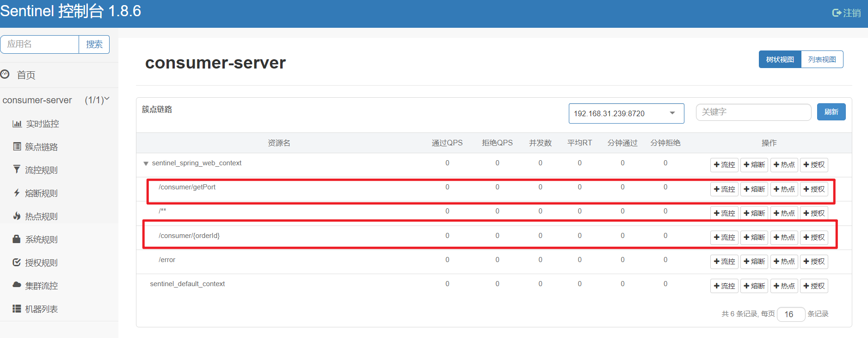Focus the 关键字 keyword field

click(754, 112)
